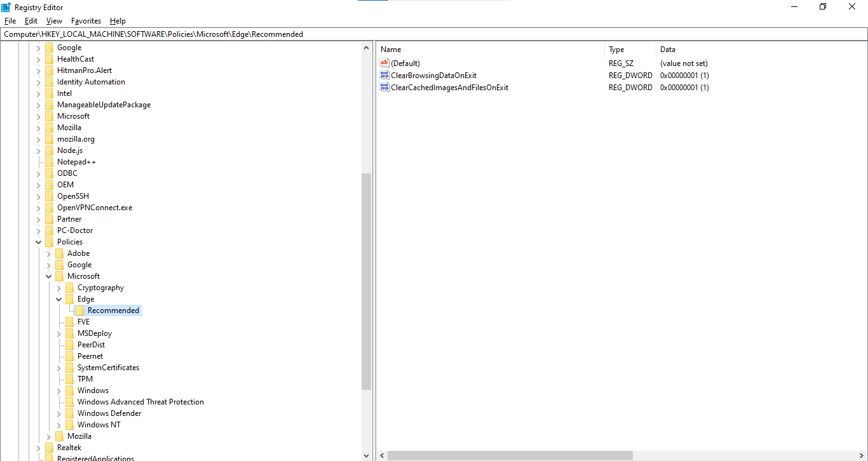Click the ClearCachedImagesAndFilesOnExit DWORD icon

pos(384,87)
